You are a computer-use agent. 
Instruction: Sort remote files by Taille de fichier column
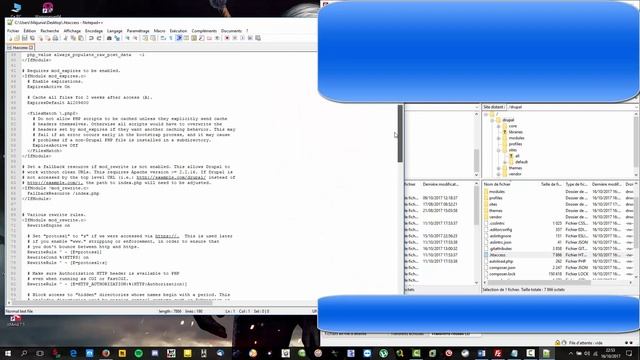click(x=551, y=184)
